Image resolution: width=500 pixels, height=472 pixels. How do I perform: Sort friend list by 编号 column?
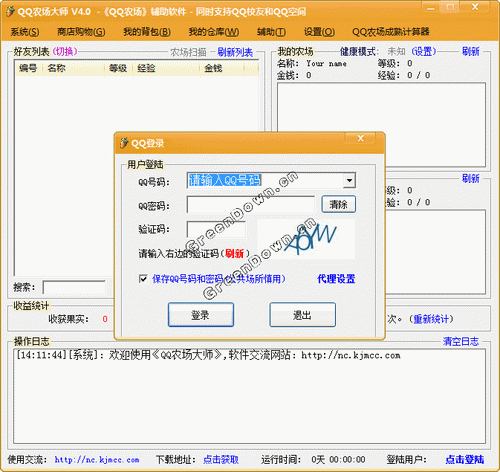coord(29,68)
